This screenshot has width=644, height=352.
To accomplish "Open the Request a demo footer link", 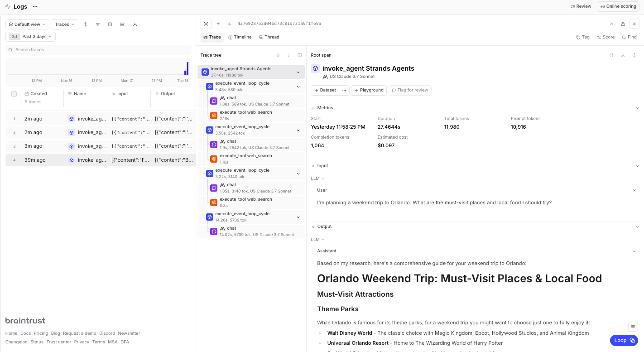I will coord(80,333).
